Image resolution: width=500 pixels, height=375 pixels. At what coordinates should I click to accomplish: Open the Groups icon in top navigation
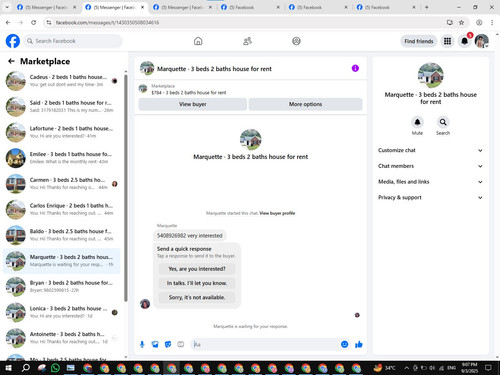[x=296, y=41]
